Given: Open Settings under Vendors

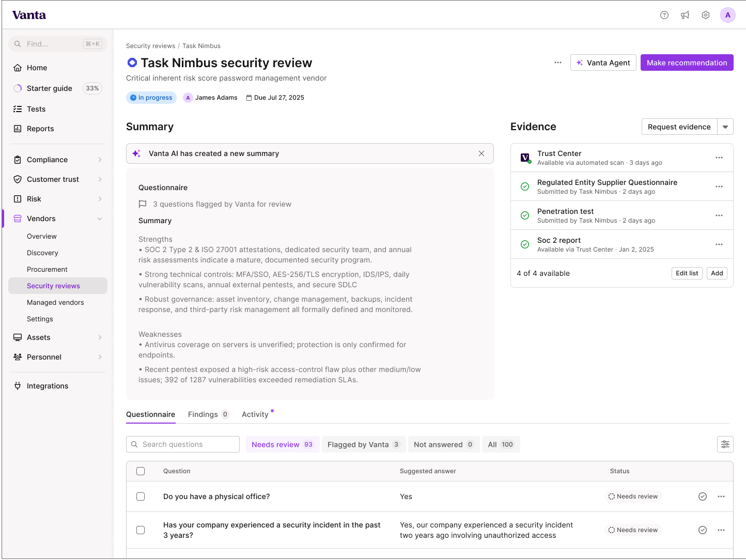Looking at the screenshot, I should [x=58, y=319].
